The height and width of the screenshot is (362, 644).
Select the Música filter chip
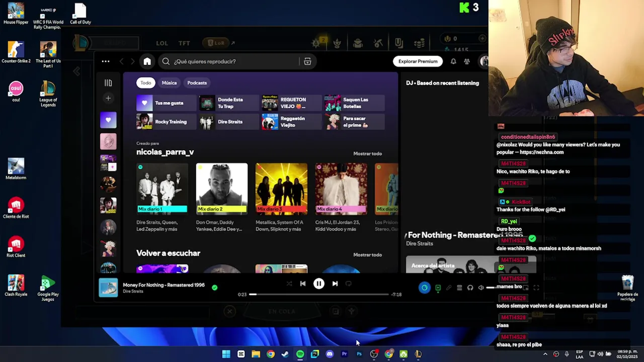click(x=169, y=83)
